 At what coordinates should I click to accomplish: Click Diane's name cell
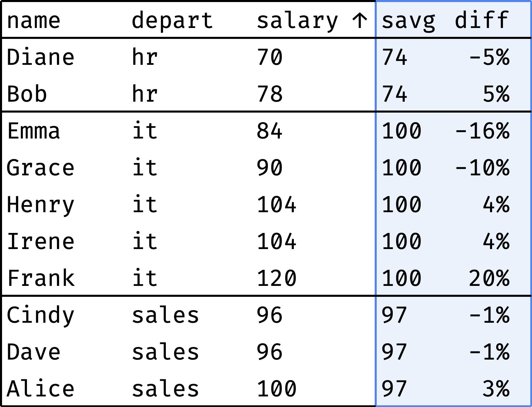coord(41,57)
